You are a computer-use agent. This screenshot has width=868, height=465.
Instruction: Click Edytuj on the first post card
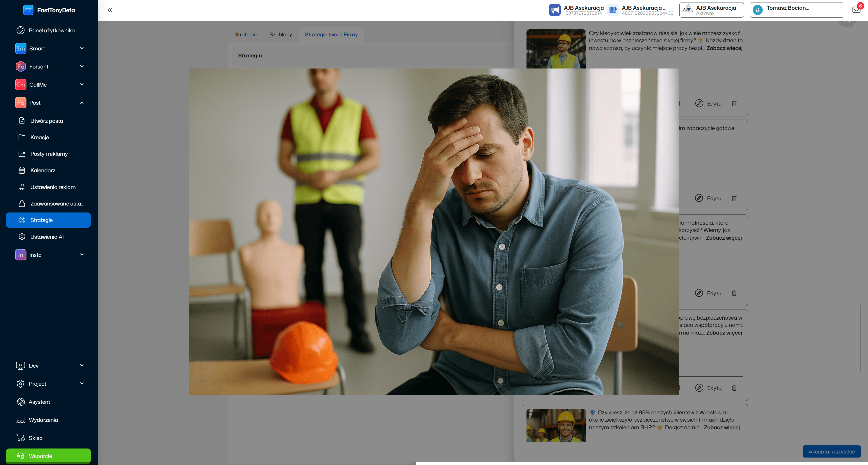709,104
